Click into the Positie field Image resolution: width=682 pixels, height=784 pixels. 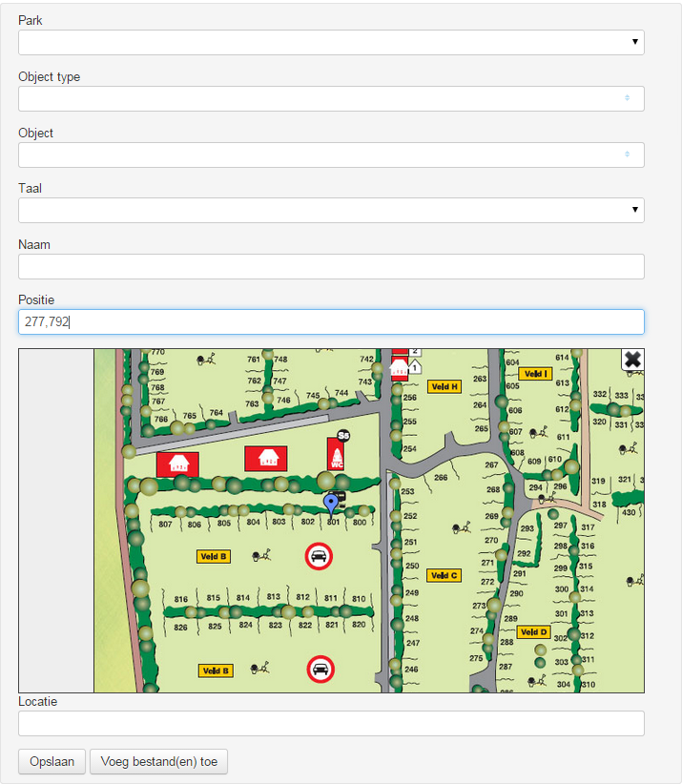(331, 322)
